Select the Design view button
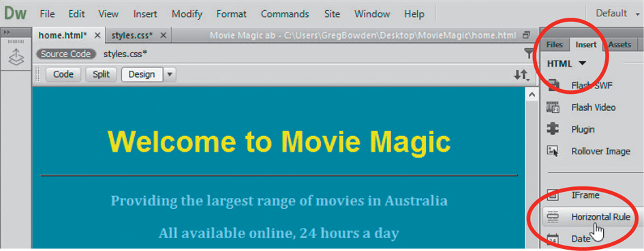The width and height of the screenshot is (644, 251). click(142, 75)
